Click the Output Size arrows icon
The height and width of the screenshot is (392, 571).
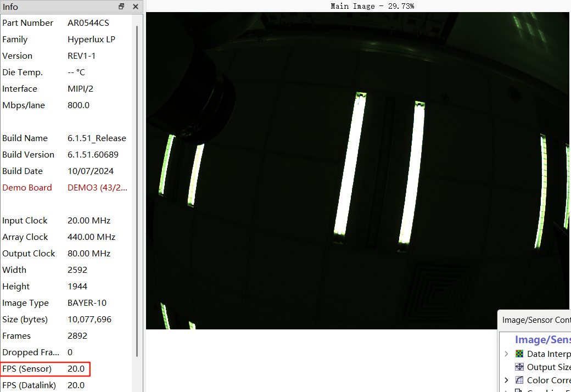coord(519,367)
